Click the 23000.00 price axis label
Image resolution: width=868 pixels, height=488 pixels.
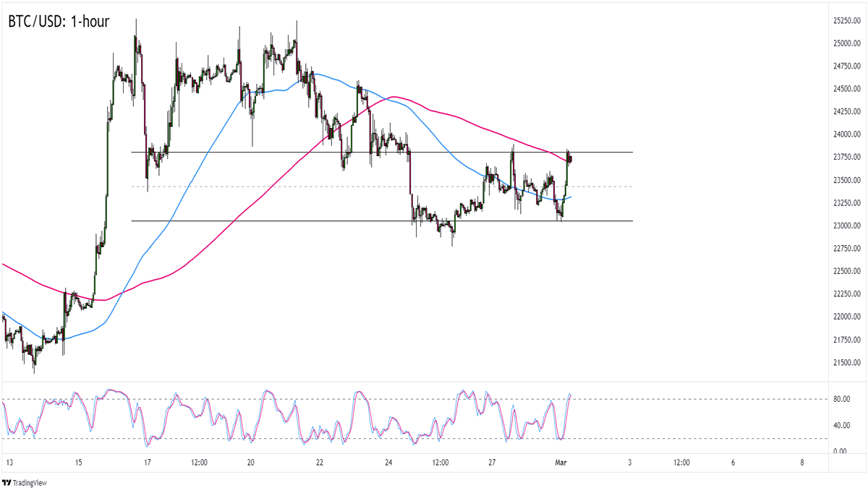(843, 226)
